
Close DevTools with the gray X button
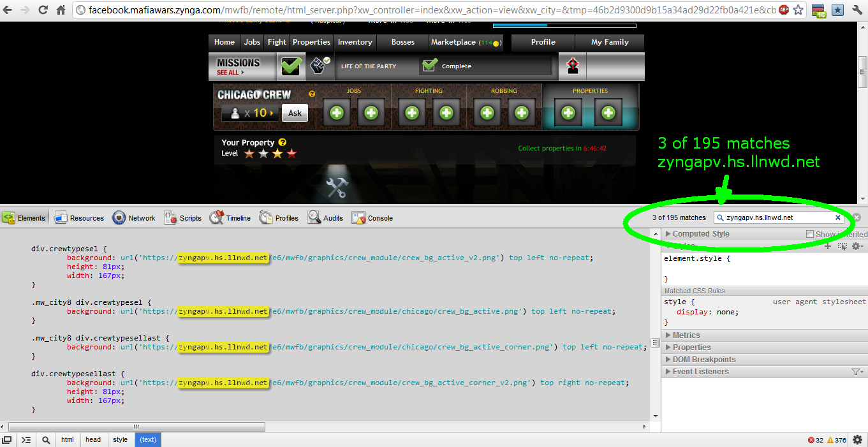tap(857, 217)
